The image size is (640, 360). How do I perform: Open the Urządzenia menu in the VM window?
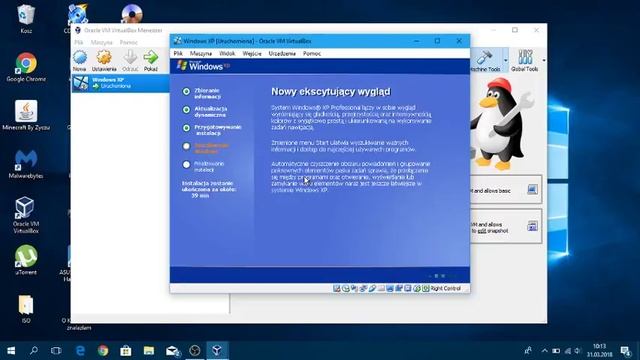pos(282,53)
